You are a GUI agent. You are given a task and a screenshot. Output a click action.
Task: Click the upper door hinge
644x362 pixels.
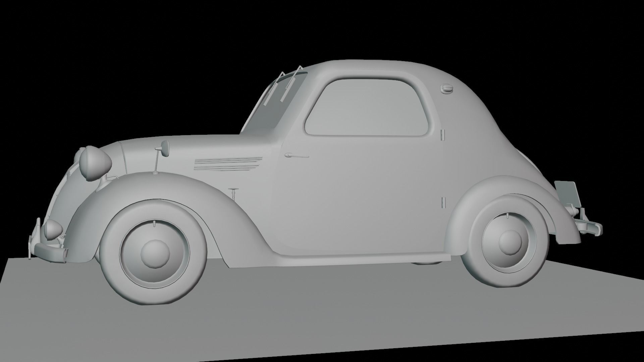(x=443, y=134)
